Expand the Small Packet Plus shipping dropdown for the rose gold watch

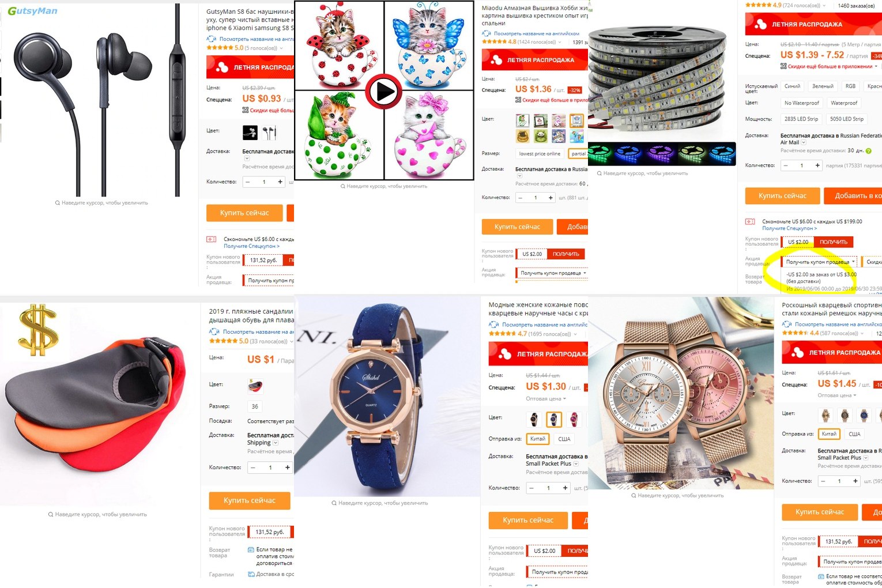[x=843, y=458]
